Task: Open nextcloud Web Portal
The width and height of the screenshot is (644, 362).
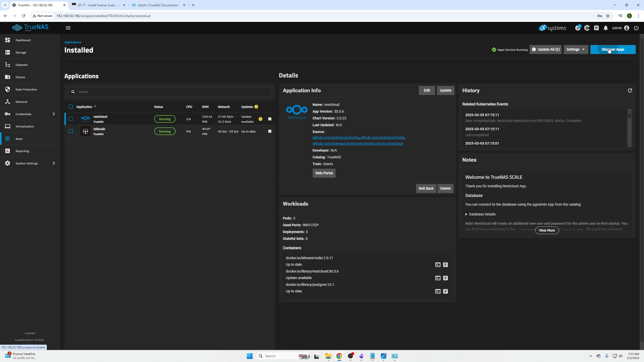Action: pyautogui.click(x=324, y=173)
